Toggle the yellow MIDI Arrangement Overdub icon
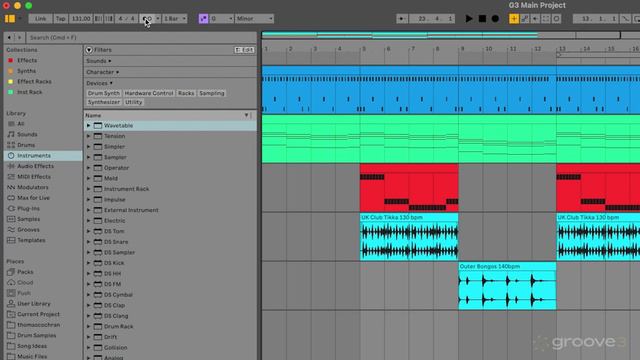The image size is (640, 360). [514, 18]
